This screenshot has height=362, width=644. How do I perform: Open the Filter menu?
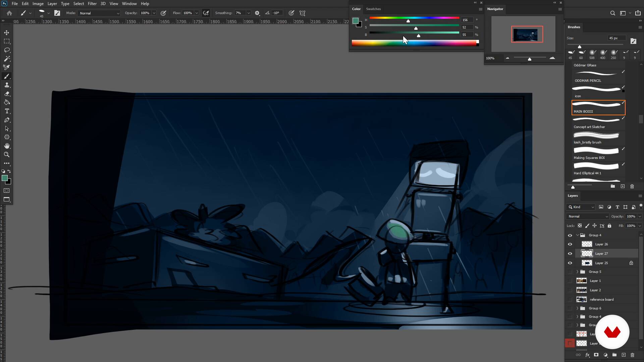point(92,4)
